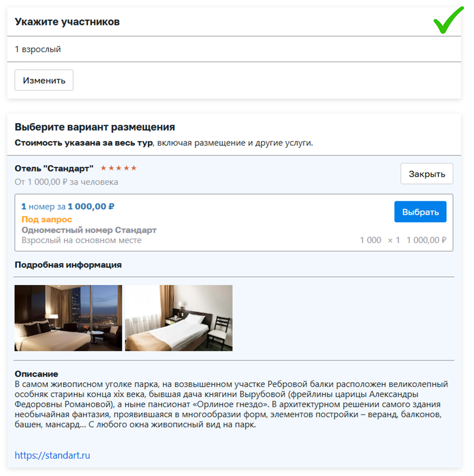Viewport: 474px width, 476px height.
Task: Click the Изменить button
Action: click(x=44, y=80)
